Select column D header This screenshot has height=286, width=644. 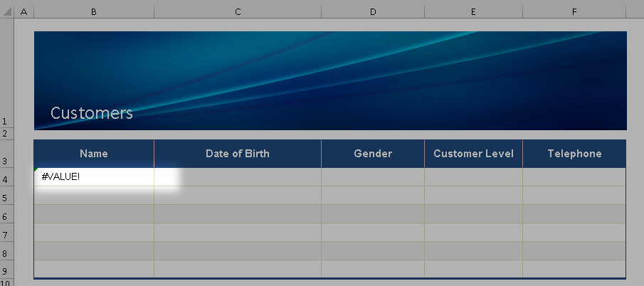372,12
